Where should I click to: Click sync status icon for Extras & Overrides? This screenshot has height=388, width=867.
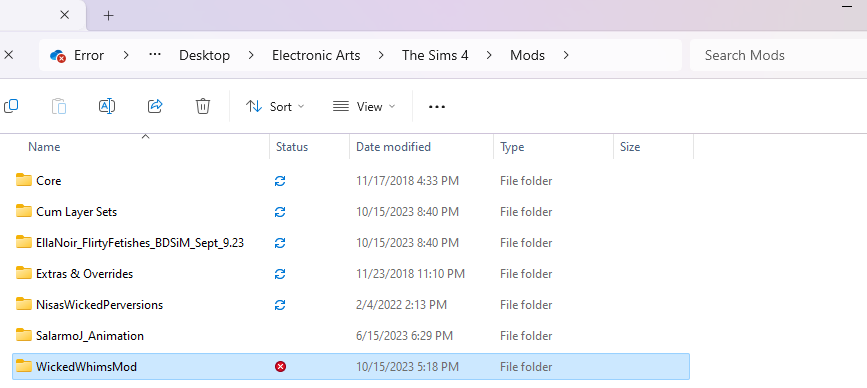(280, 274)
